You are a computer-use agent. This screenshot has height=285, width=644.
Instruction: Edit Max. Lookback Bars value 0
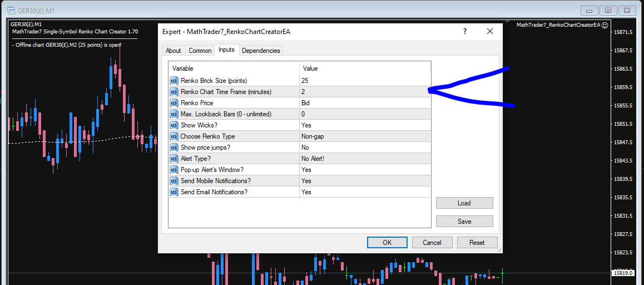pyautogui.click(x=365, y=114)
